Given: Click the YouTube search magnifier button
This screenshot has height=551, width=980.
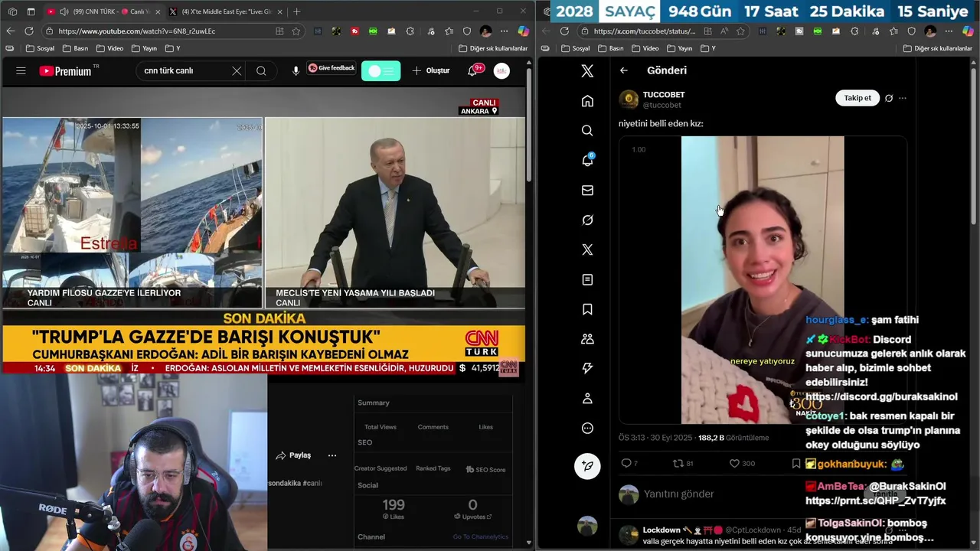Looking at the screenshot, I should [261, 71].
